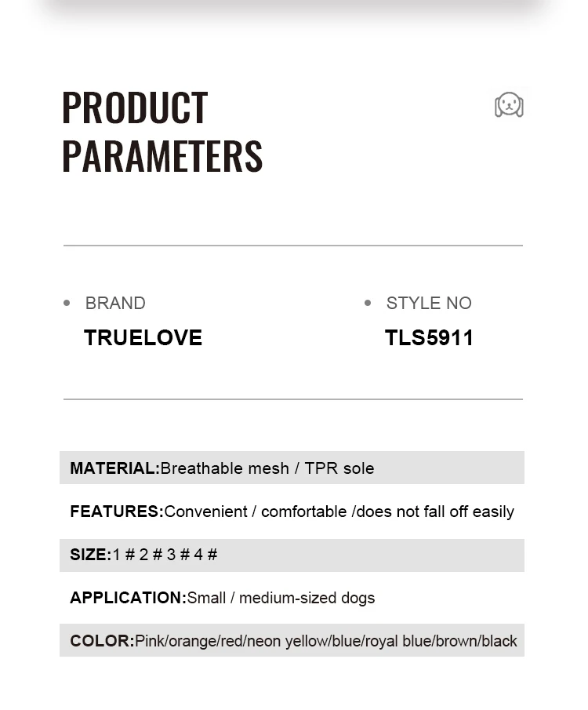The width and height of the screenshot is (588, 710).
Task: Select the BRAND label text
Action: [115, 303]
